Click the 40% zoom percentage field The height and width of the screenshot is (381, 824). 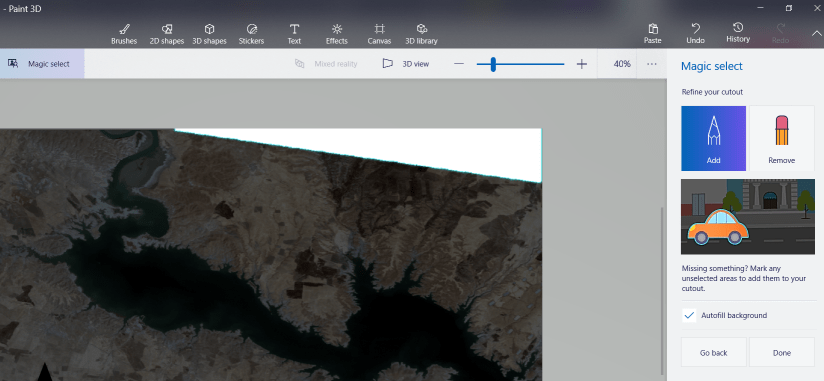pyautogui.click(x=622, y=64)
